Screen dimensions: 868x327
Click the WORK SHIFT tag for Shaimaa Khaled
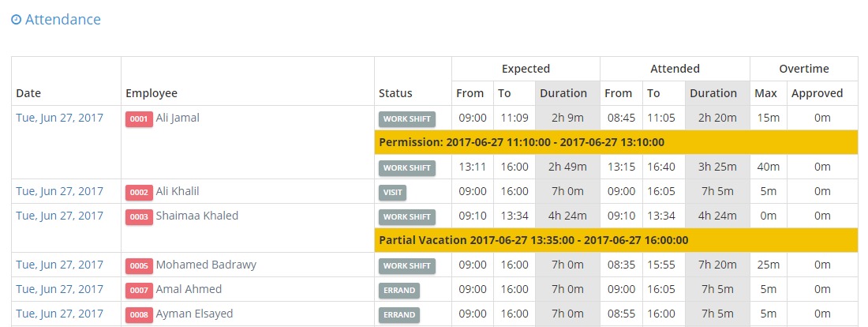coord(407,216)
